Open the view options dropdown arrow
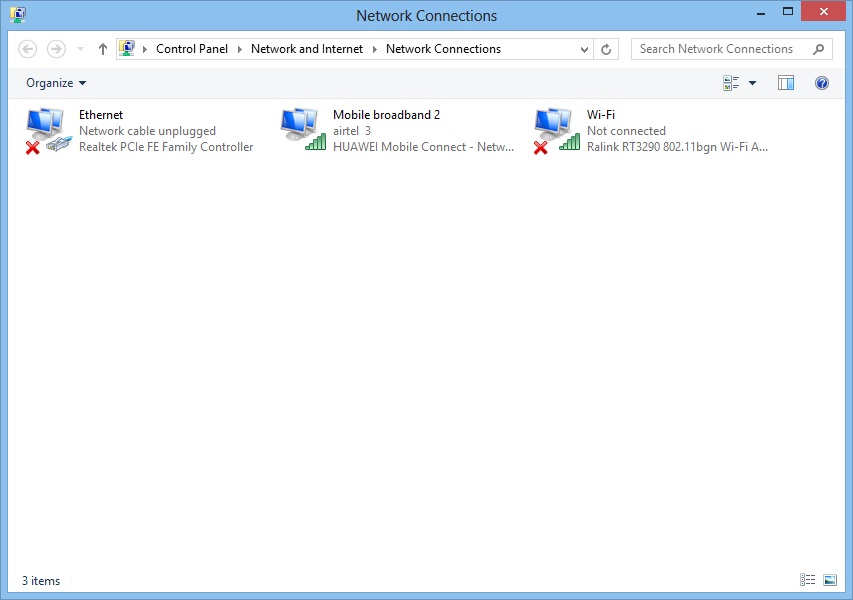 click(x=753, y=82)
